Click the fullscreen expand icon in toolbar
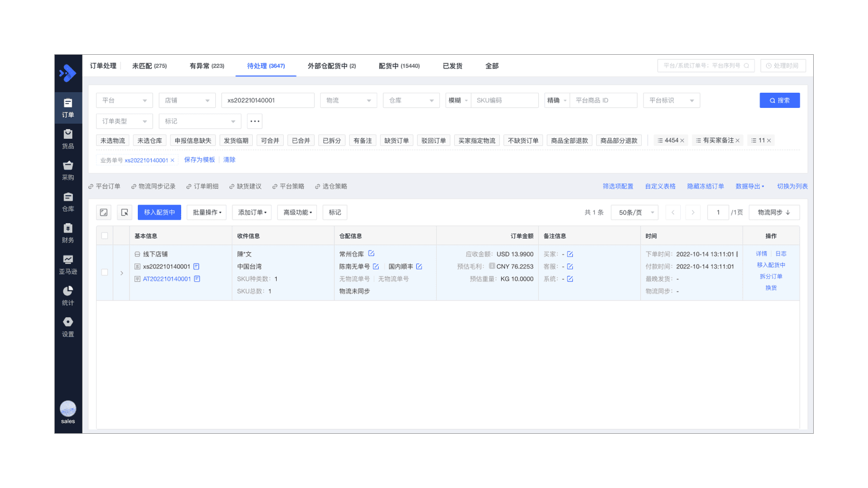This screenshot has width=868, height=488. click(104, 213)
